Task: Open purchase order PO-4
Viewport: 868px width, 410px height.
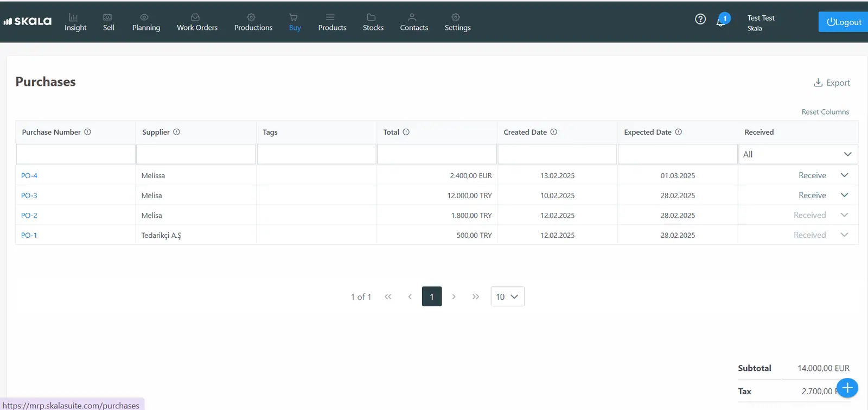Action: [x=29, y=175]
